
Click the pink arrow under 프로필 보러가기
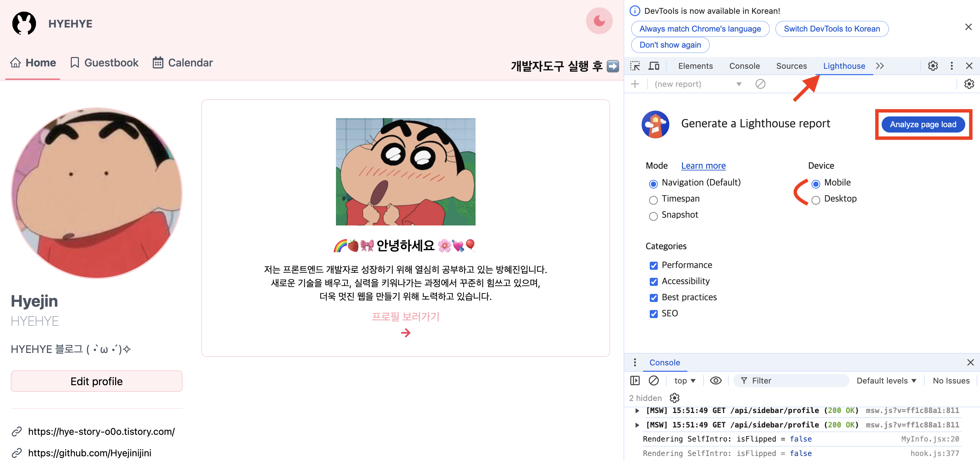click(405, 333)
